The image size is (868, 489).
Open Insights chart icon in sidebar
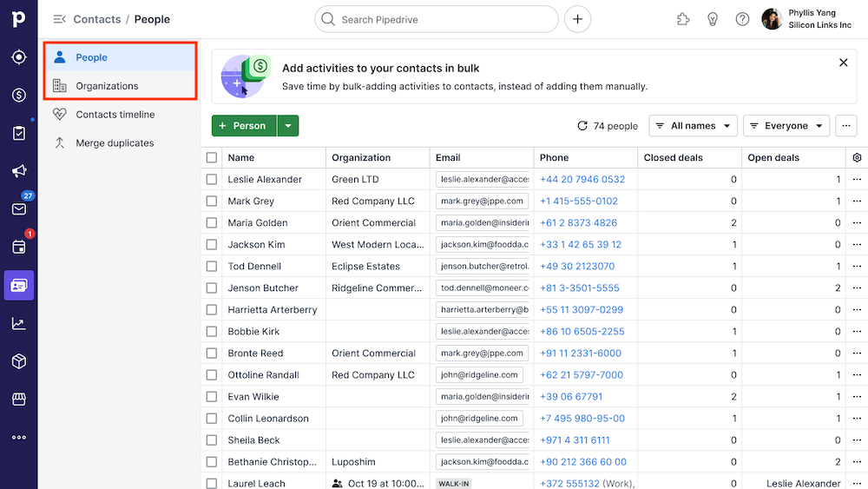[18, 323]
